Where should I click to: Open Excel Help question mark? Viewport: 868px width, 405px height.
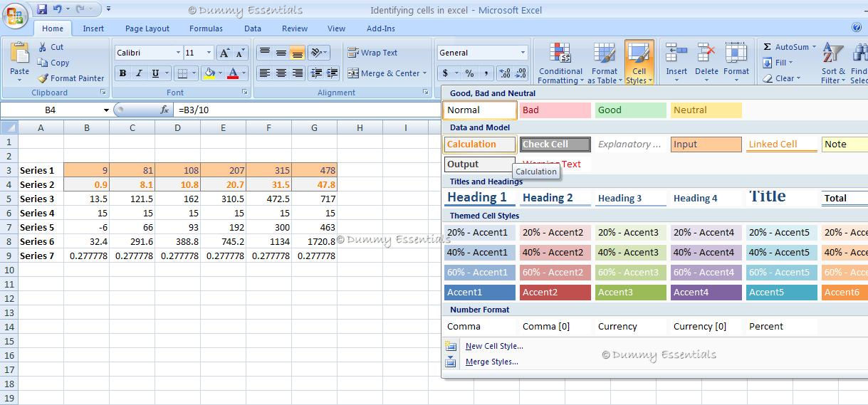coord(857,27)
